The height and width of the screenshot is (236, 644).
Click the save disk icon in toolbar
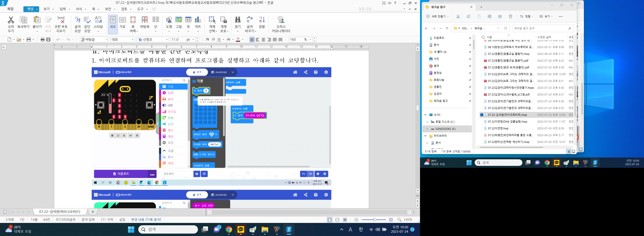point(29,40)
